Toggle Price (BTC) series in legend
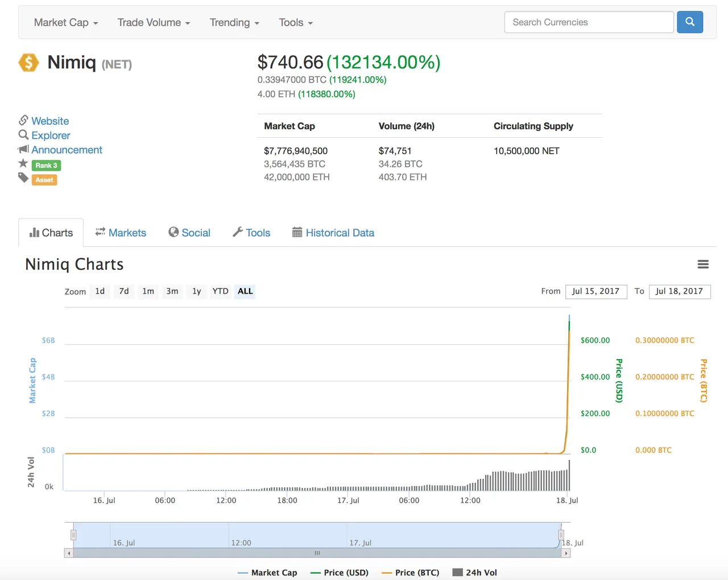The height and width of the screenshot is (580, 728). point(411,573)
